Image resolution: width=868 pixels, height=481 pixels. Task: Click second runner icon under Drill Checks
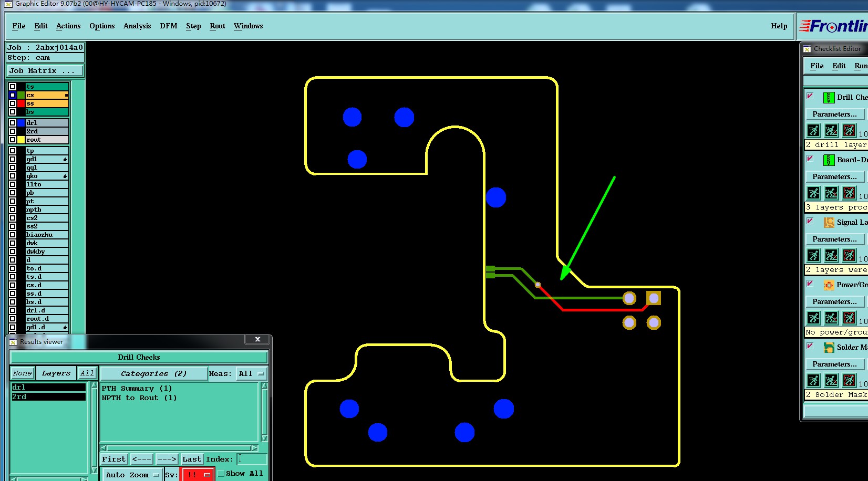click(x=831, y=130)
